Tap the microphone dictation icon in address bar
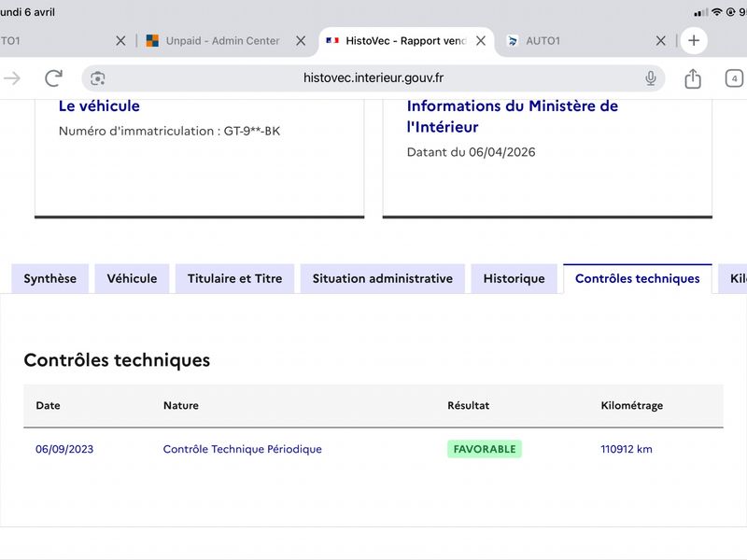The width and height of the screenshot is (747, 560). point(651,78)
